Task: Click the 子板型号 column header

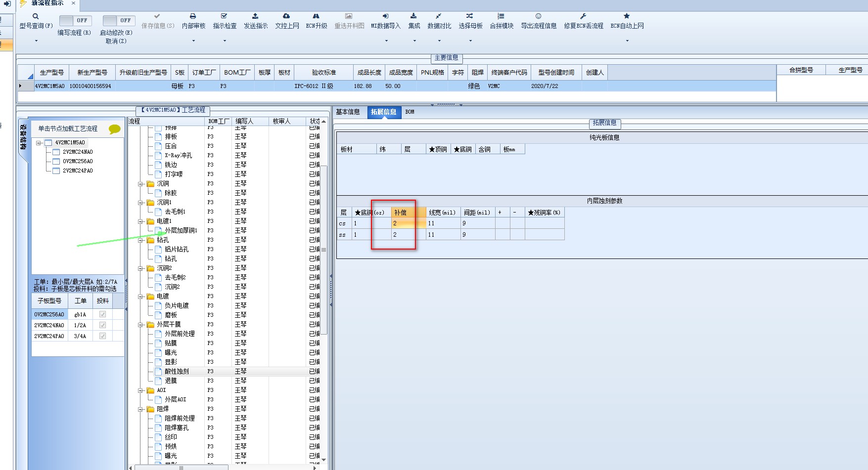Action: [49, 301]
